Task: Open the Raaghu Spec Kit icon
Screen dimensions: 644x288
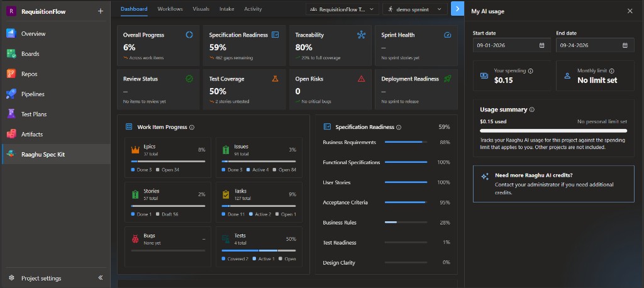Action: click(11, 155)
